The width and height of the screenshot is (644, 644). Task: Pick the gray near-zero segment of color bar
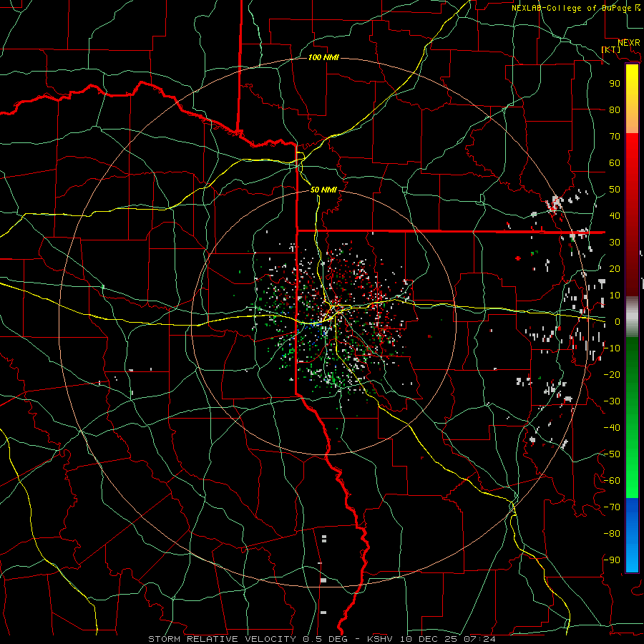click(632, 317)
